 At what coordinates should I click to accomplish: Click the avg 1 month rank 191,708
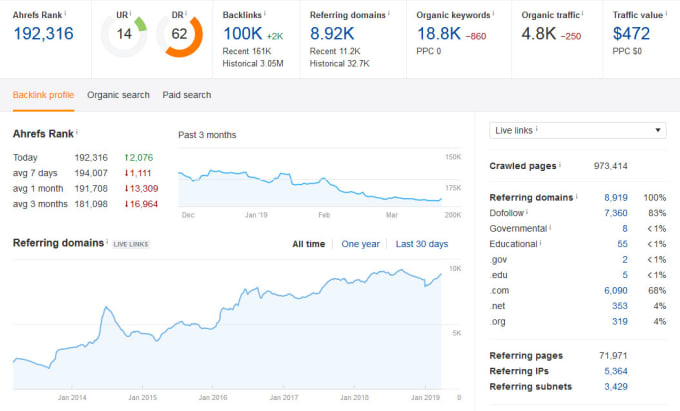(x=91, y=189)
